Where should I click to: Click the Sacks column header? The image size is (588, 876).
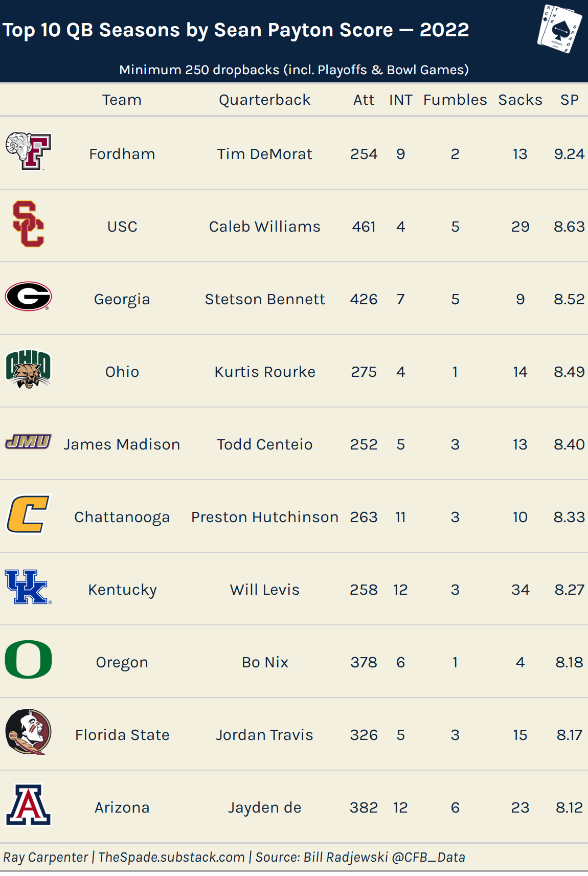click(520, 100)
